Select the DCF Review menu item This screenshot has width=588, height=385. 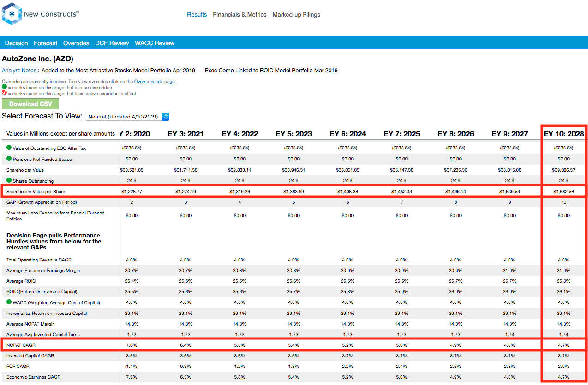tap(112, 43)
